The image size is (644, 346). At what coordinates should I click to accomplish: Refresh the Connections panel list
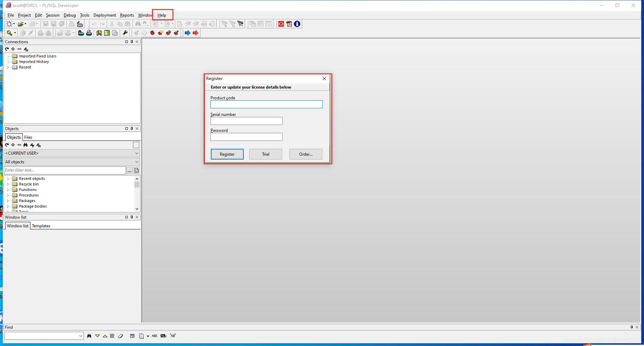(x=7, y=49)
